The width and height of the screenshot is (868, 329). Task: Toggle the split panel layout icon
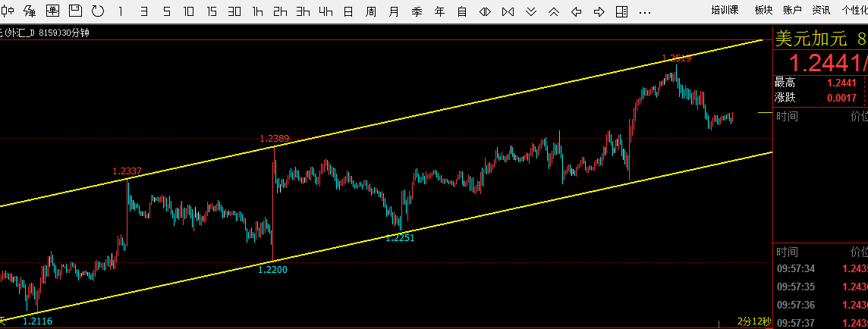(x=621, y=11)
